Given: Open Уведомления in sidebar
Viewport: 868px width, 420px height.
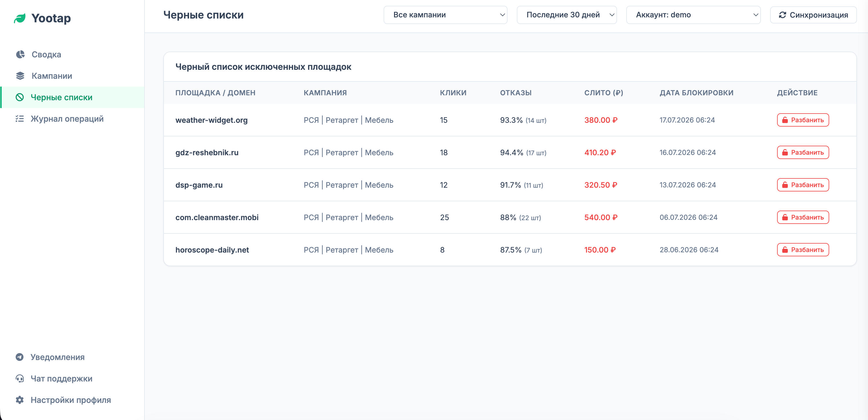Looking at the screenshot, I should (72, 357).
